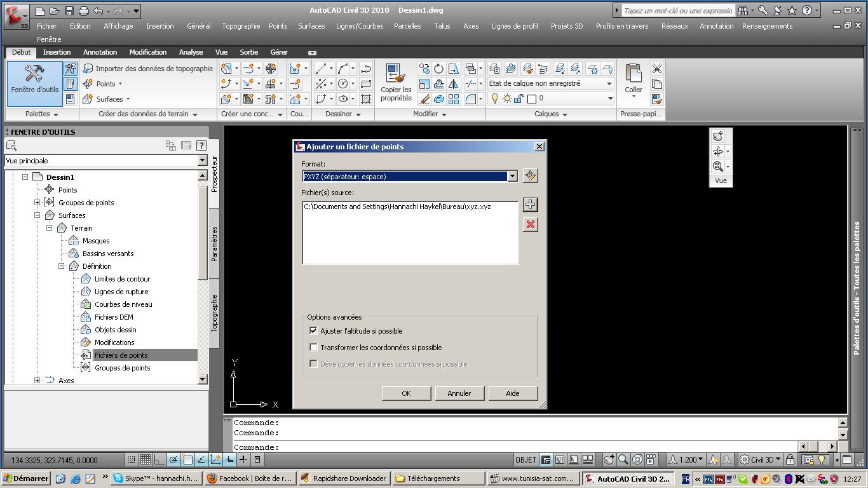Click the save icon in quick access toolbar

(69, 11)
